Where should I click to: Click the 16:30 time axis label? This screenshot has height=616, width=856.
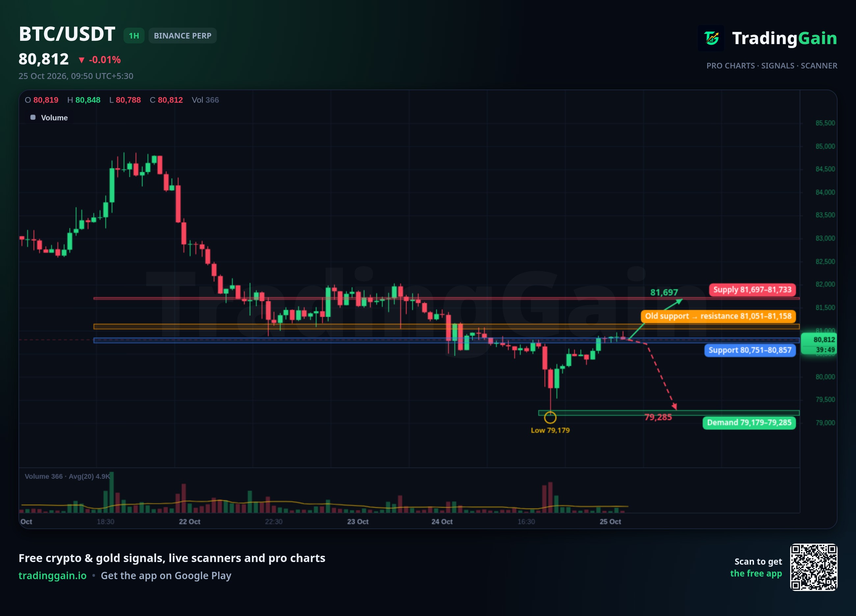point(526,522)
